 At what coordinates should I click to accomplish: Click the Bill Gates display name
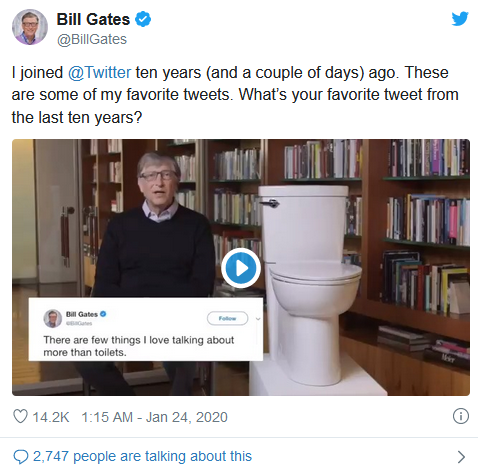pos(93,19)
